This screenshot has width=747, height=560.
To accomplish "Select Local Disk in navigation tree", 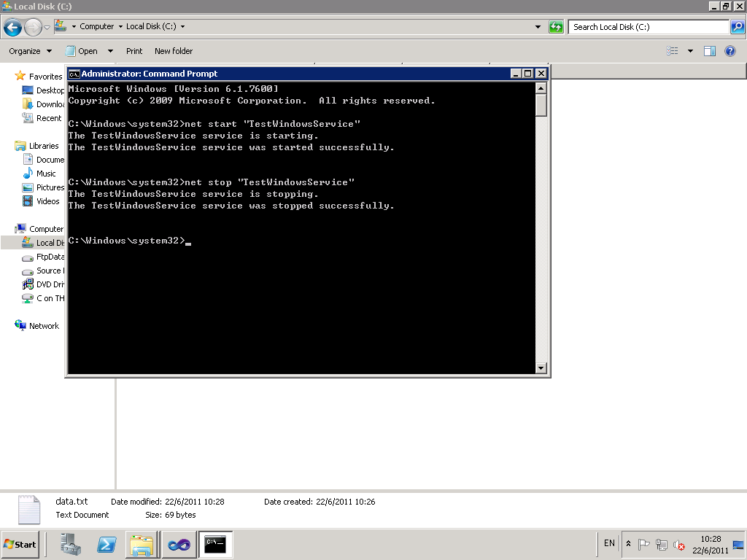I will point(43,243).
